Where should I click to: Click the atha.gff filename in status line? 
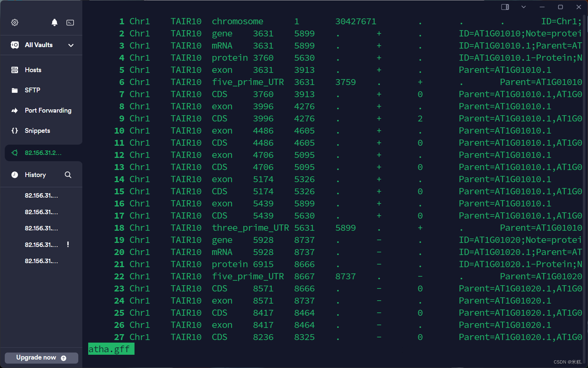point(109,349)
